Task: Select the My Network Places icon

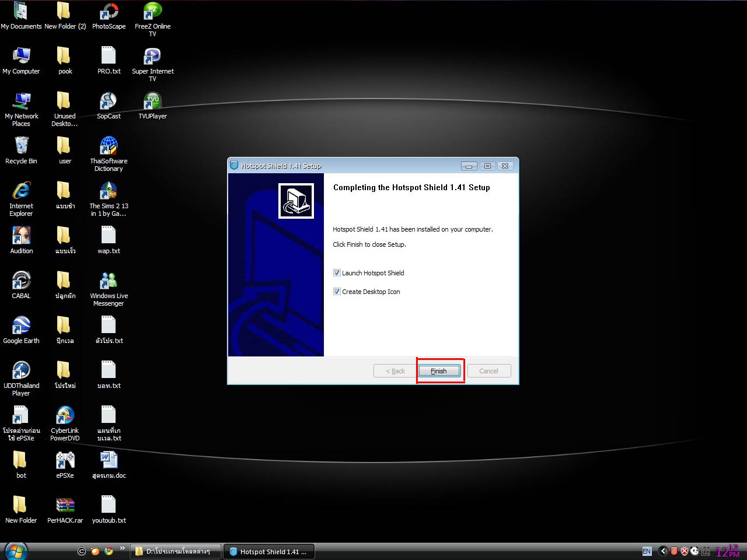Action: point(21,109)
